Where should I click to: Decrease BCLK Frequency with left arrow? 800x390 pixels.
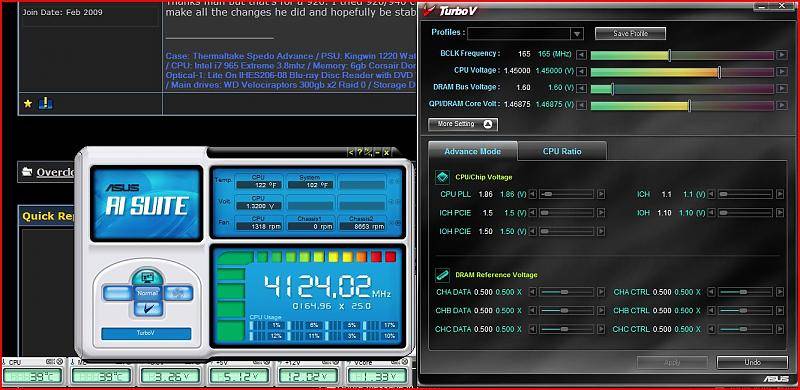tap(582, 54)
